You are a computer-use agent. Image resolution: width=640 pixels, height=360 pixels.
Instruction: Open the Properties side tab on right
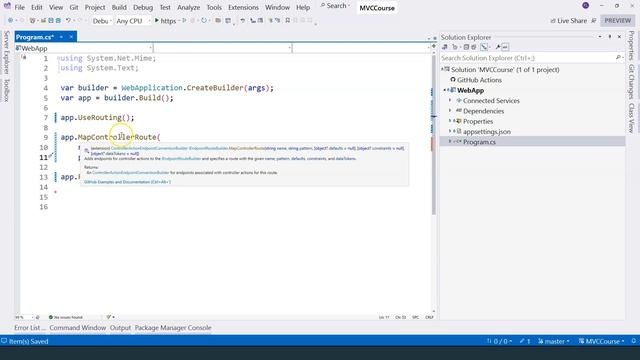coord(631,45)
